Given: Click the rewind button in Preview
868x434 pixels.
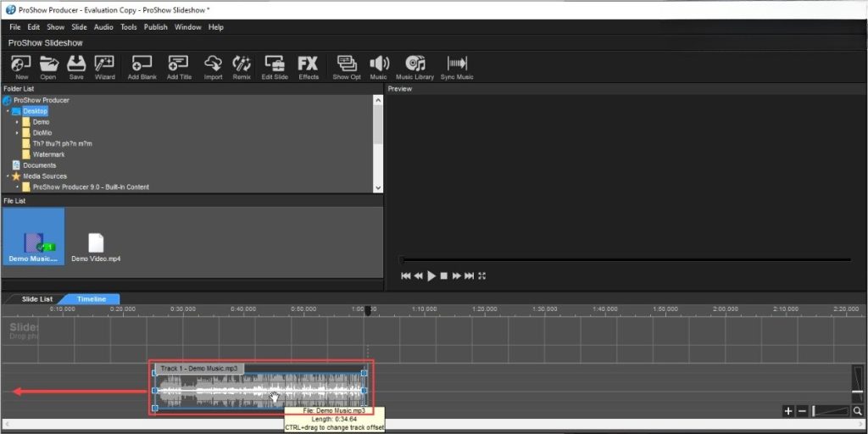Looking at the screenshot, I should pos(419,275).
